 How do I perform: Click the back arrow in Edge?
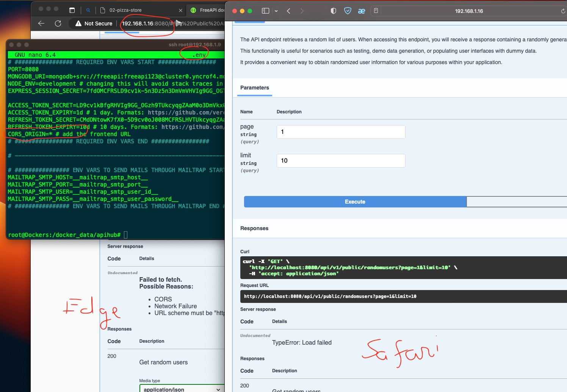pos(41,23)
